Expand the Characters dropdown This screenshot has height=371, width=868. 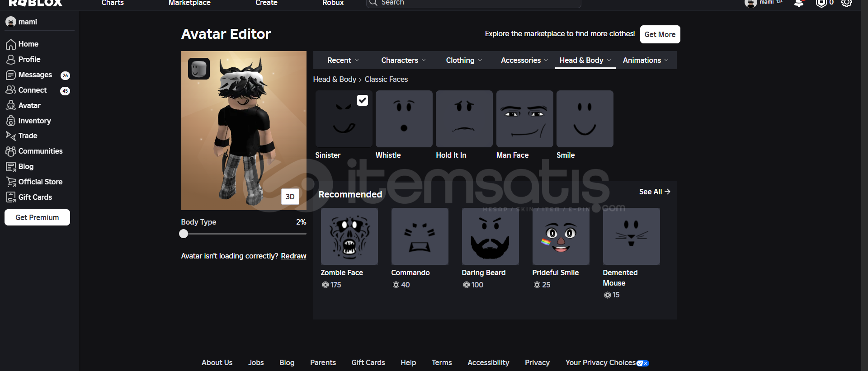click(x=403, y=60)
